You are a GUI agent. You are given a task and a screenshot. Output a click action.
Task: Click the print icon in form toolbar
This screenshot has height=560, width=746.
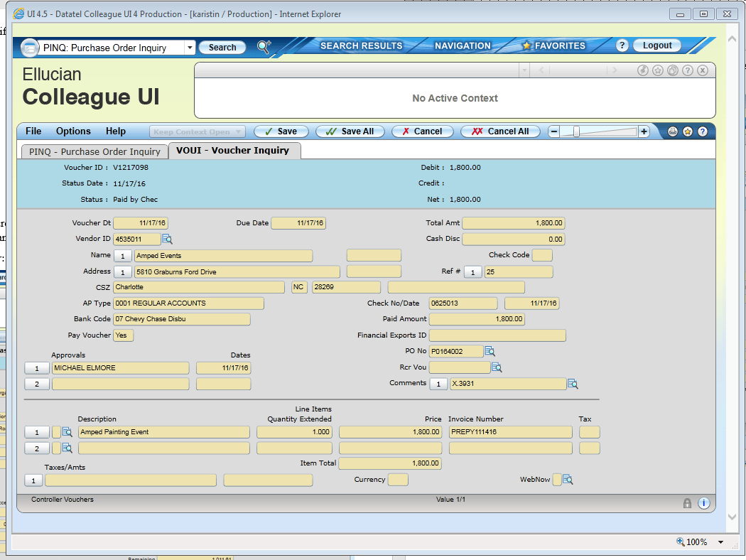click(672, 131)
